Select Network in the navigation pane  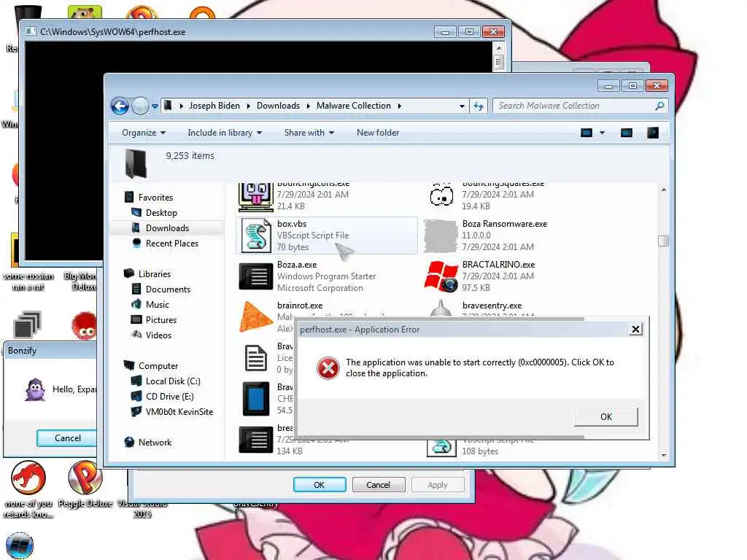pos(155,443)
